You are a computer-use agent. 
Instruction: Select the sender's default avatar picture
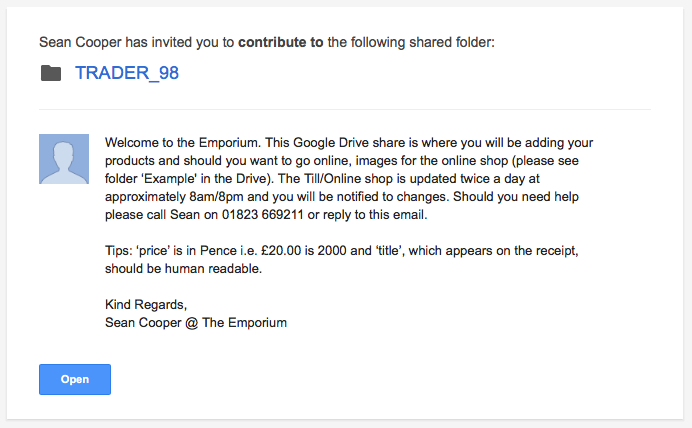point(64,159)
